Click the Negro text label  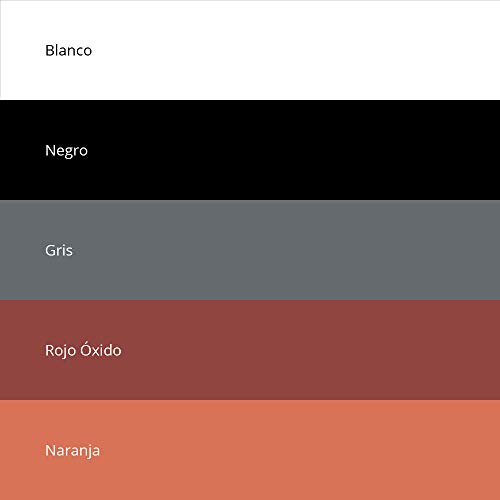[x=66, y=152]
